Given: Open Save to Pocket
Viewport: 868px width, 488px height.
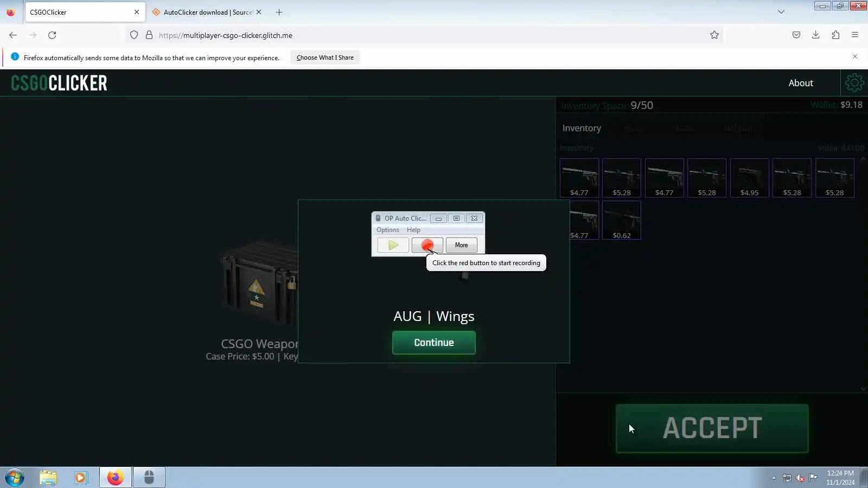Looking at the screenshot, I should point(796,35).
